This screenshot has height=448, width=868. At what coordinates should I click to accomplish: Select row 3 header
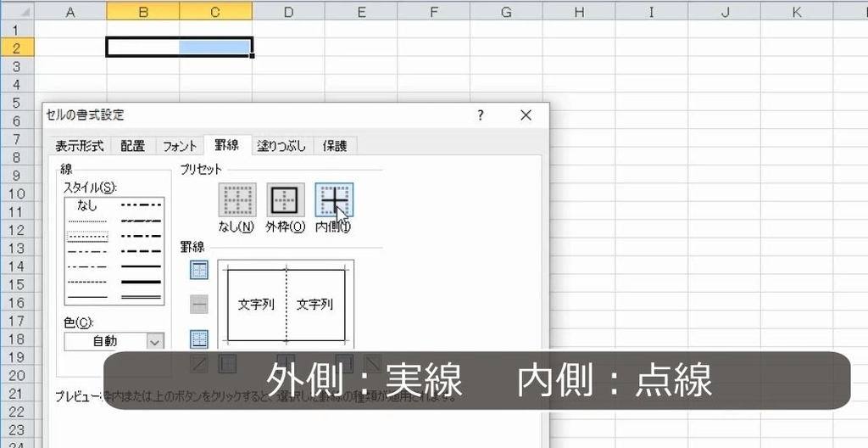tap(17, 66)
